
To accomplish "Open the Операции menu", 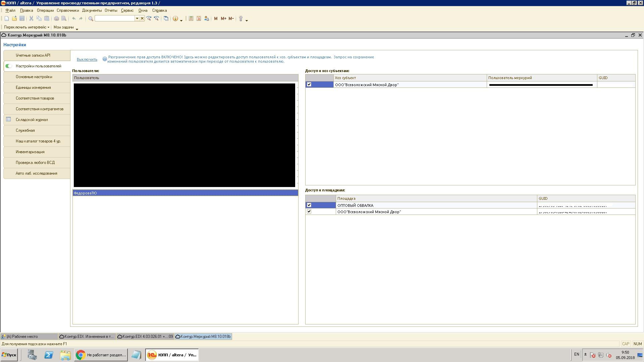I will click(x=45, y=10).
